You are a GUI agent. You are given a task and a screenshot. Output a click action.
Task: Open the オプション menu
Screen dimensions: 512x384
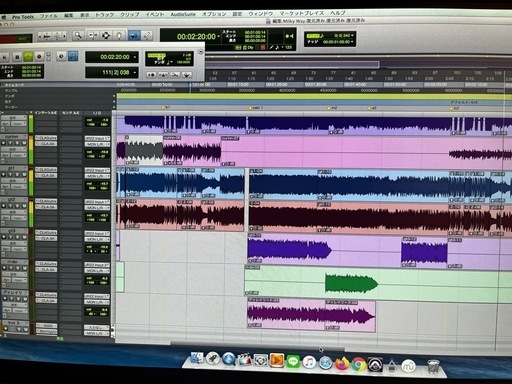click(x=214, y=14)
